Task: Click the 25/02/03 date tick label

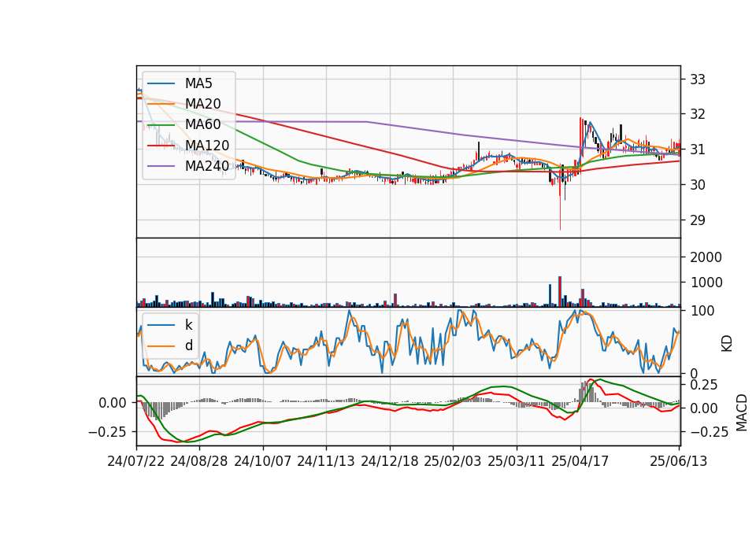Action: coord(453,461)
